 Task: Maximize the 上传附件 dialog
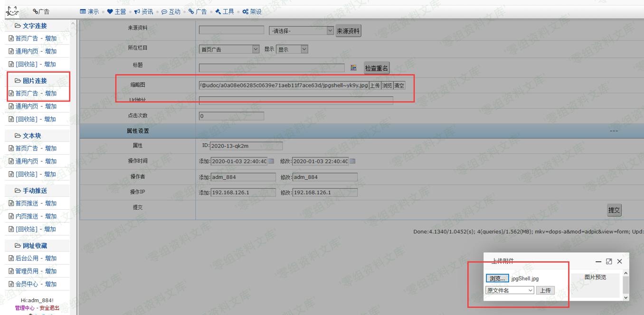(x=609, y=261)
